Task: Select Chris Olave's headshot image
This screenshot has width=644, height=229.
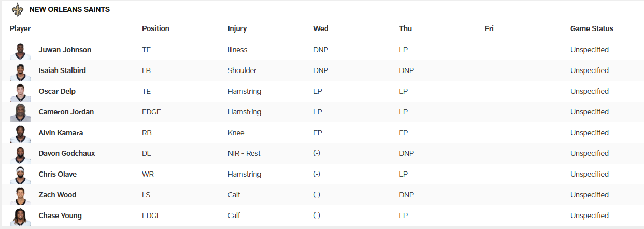Action: 20,175
